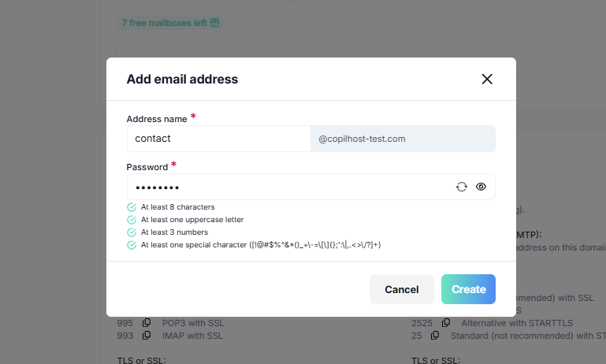
Task: Click the gift icon beside free mailboxes
Action: point(214,22)
